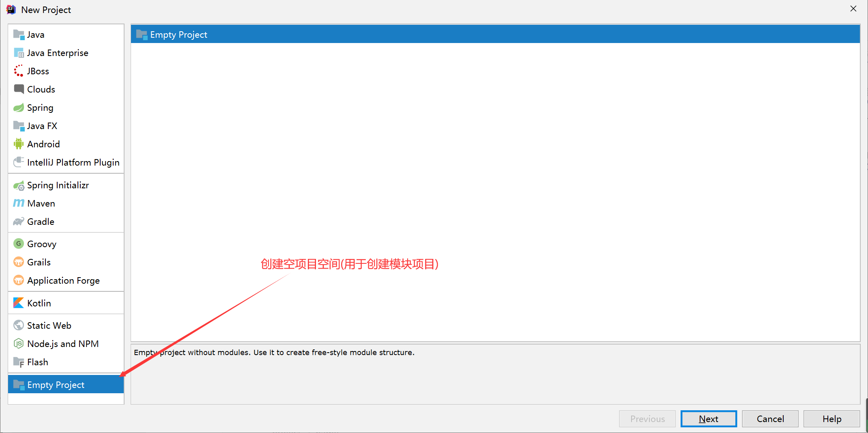Viewport: 868px width, 433px height.
Task: Click the folder icon in Empty Project header
Action: click(142, 34)
